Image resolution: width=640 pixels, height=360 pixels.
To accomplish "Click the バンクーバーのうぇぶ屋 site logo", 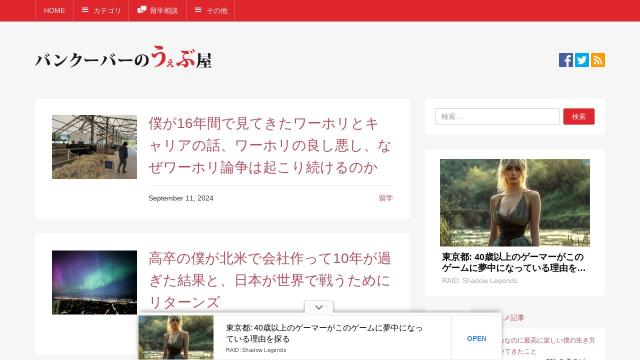I will [x=123, y=57].
